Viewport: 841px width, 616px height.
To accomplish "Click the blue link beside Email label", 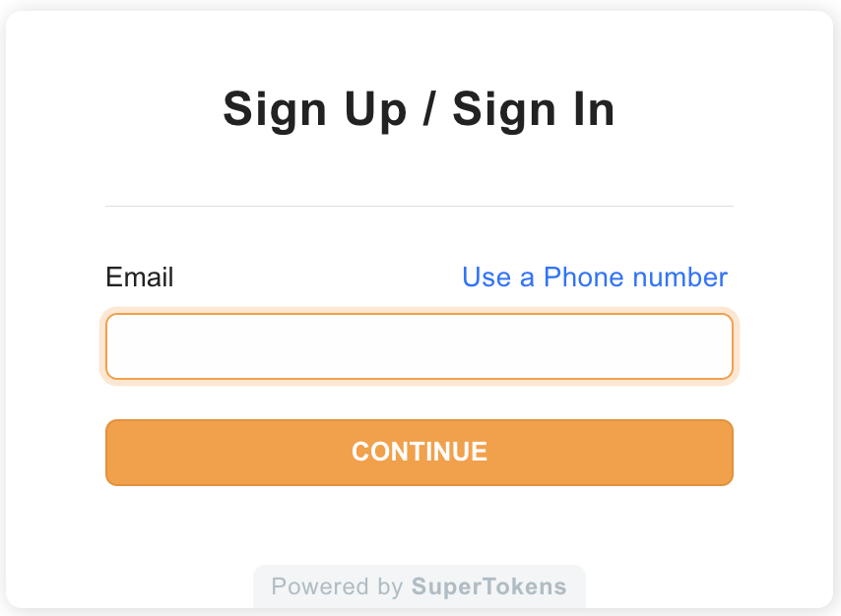I will tap(595, 277).
